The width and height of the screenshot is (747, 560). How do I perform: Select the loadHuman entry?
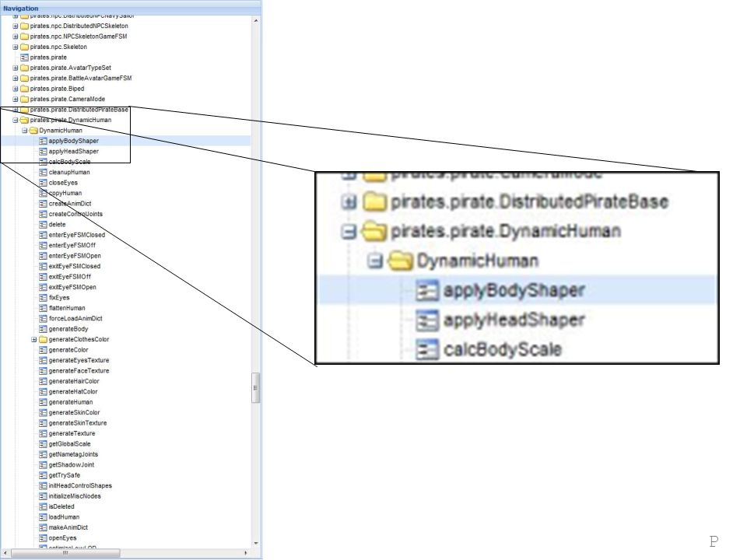click(64, 518)
